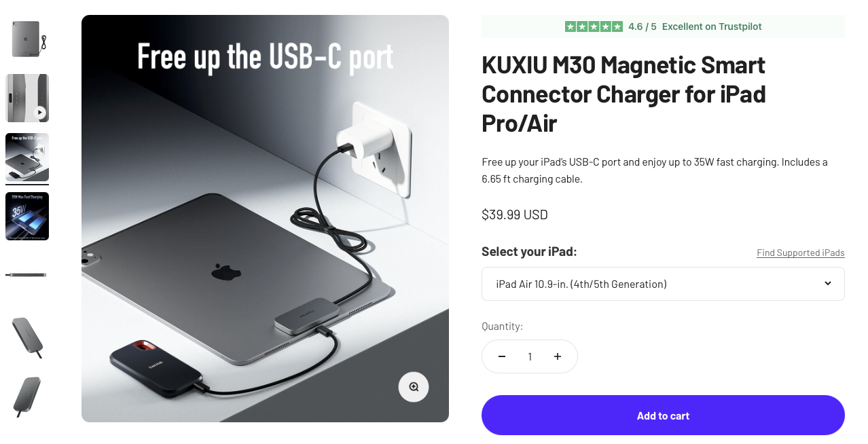Select the first iPad with cable thumbnail
The width and height of the screenshot is (868, 444).
click(27, 39)
